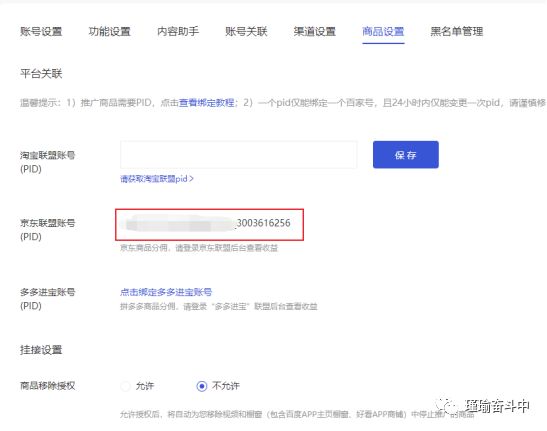Click the 京东商品分佣 hint text
Image resolution: width=547 pixels, height=431 pixels.
click(x=199, y=248)
